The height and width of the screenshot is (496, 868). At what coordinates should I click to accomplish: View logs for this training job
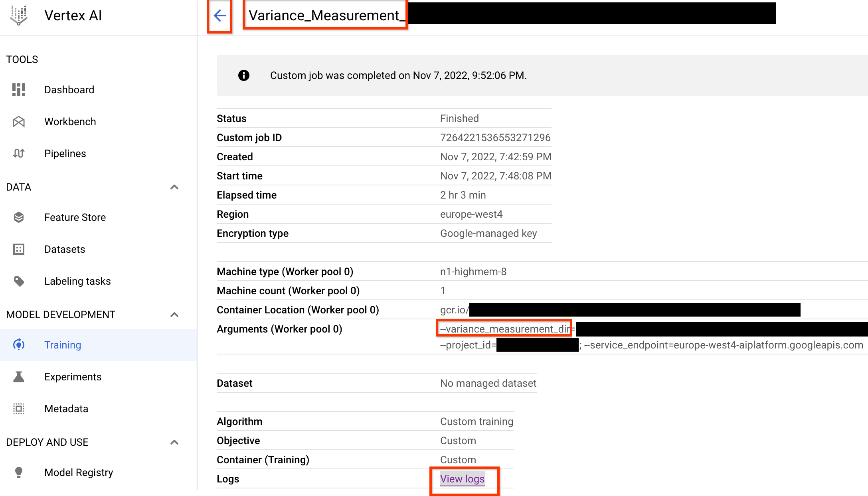tap(462, 478)
